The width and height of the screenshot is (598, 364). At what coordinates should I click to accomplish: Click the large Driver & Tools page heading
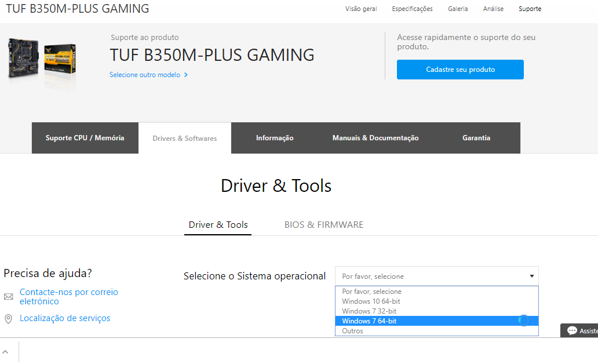pos(276,186)
